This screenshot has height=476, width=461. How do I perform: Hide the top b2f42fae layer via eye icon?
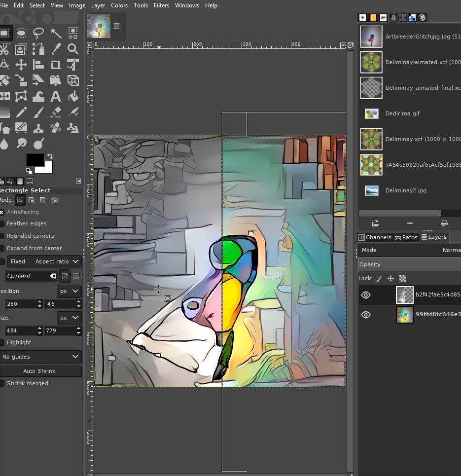(x=366, y=295)
